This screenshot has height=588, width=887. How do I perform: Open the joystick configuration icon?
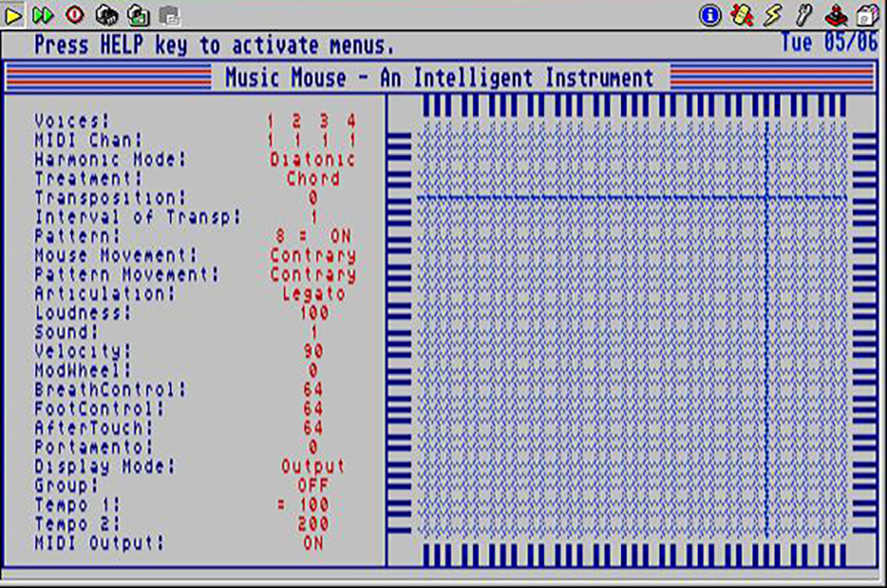tap(835, 15)
